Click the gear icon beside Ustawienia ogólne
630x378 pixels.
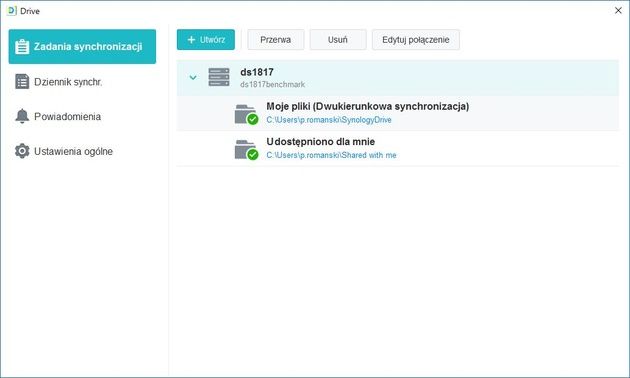22,151
